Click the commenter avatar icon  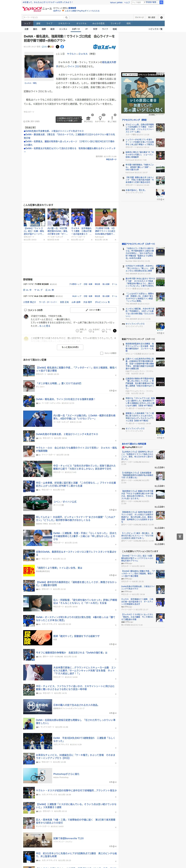pyautogui.click(x=26, y=317)
